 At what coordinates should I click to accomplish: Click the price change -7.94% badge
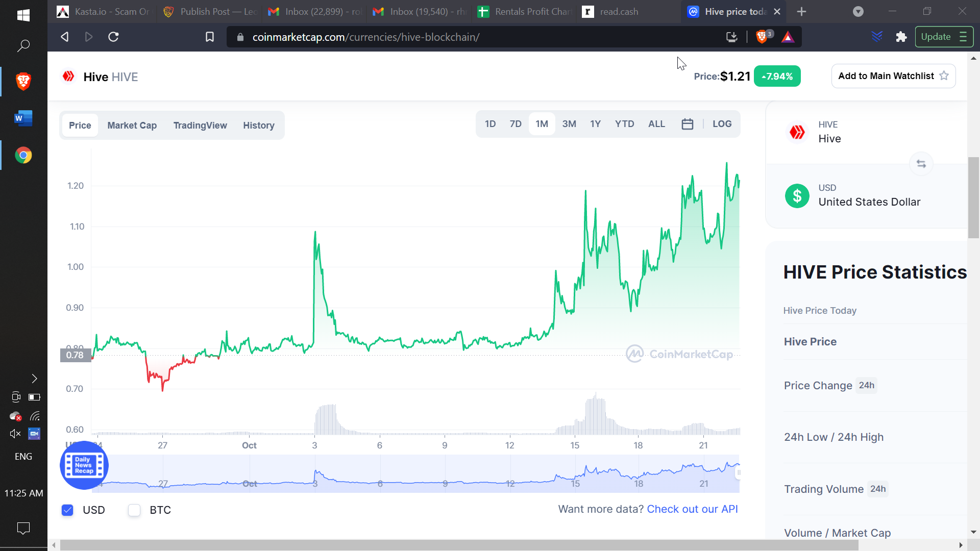pyautogui.click(x=777, y=76)
